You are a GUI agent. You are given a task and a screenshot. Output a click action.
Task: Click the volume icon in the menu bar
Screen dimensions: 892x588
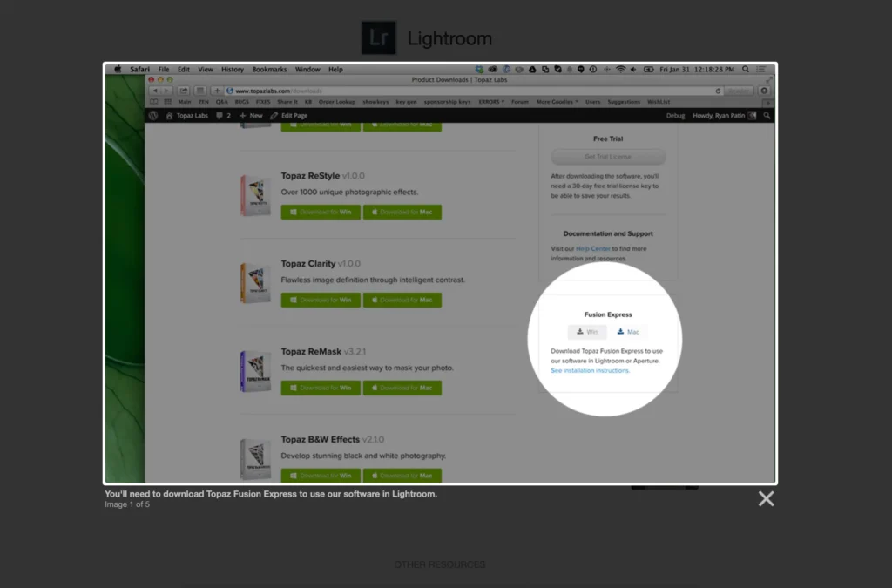(633, 70)
